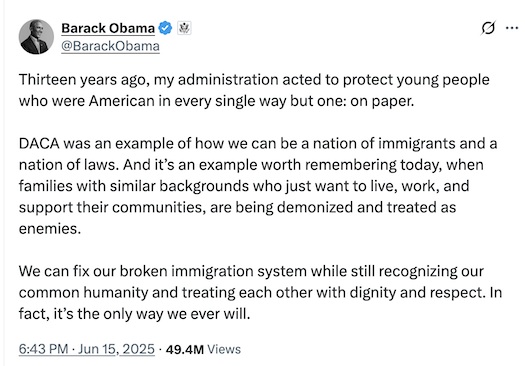The height and width of the screenshot is (366, 525).
Task: Click the word 'DACA' in the post
Action: click(39, 143)
